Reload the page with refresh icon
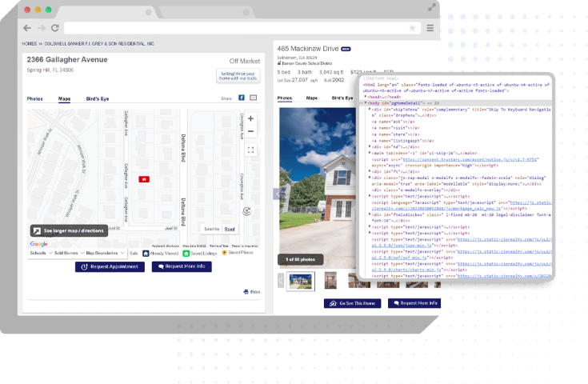The image size is (588, 384). (x=55, y=28)
